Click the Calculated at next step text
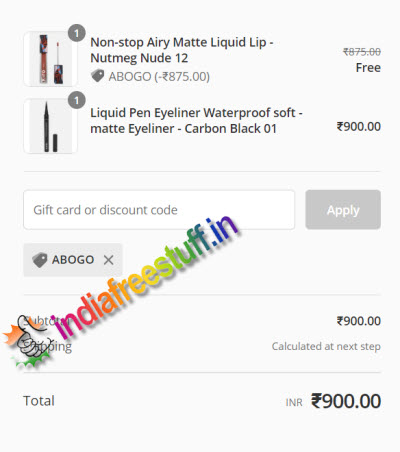 [x=326, y=346]
